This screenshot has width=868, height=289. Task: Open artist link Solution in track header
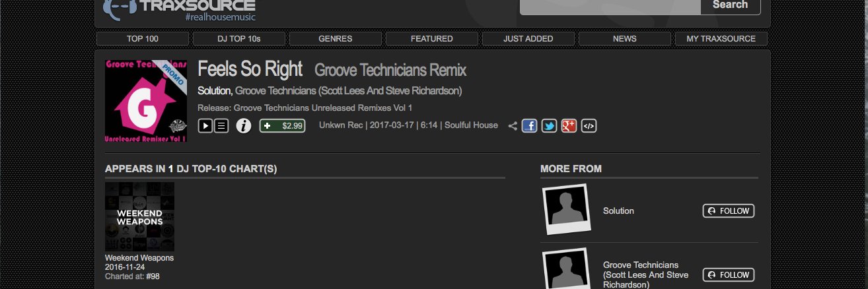pos(214,90)
